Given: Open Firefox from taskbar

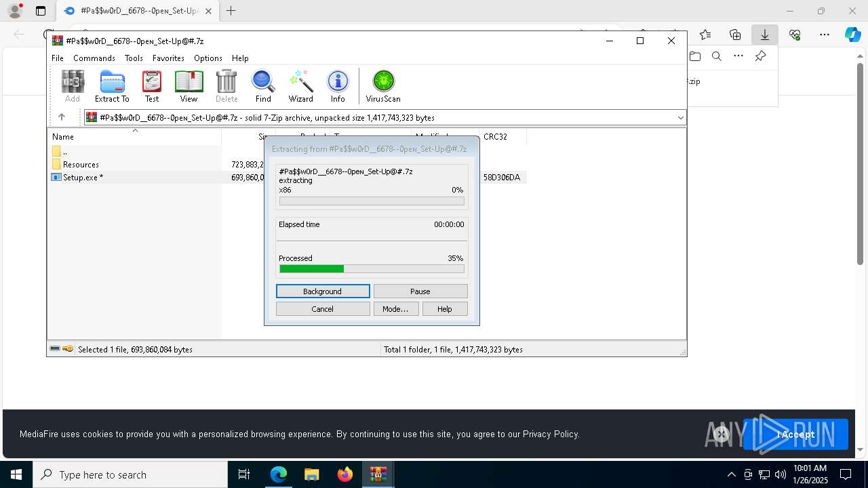Looking at the screenshot, I should [344, 474].
